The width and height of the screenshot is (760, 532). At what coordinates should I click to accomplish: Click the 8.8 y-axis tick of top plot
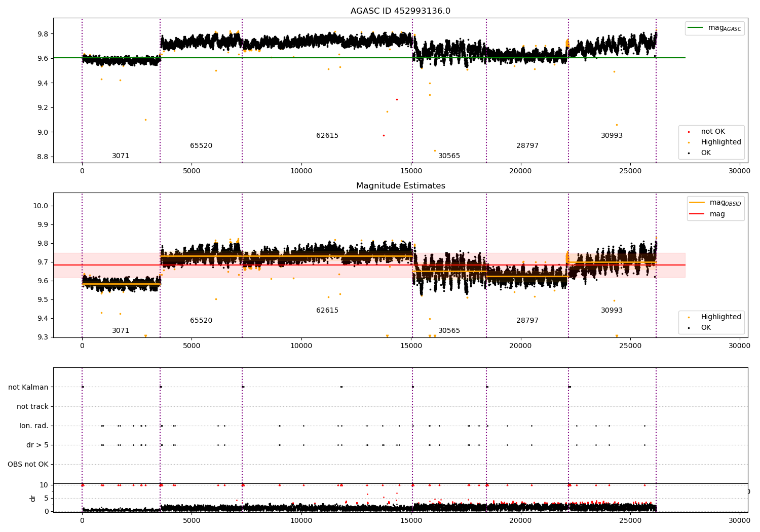[x=42, y=157]
